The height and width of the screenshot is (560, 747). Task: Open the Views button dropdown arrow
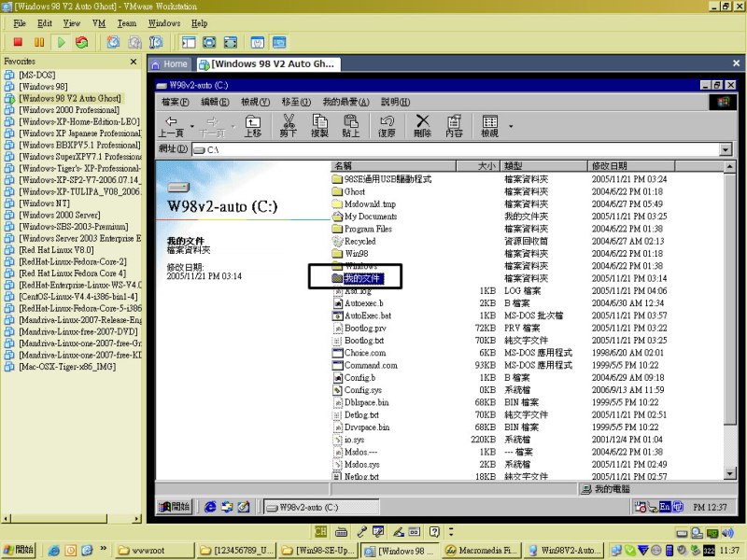[x=511, y=127]
